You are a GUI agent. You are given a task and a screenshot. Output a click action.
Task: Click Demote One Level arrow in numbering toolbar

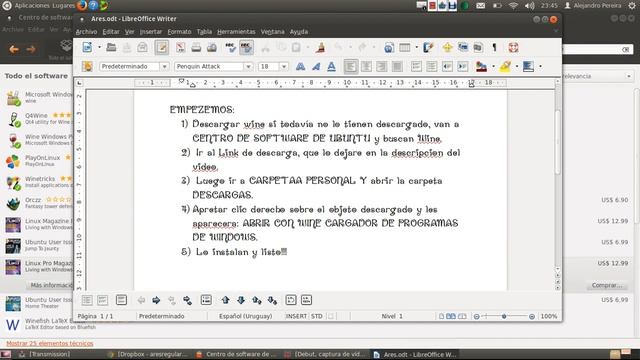(x=156, y=300)
